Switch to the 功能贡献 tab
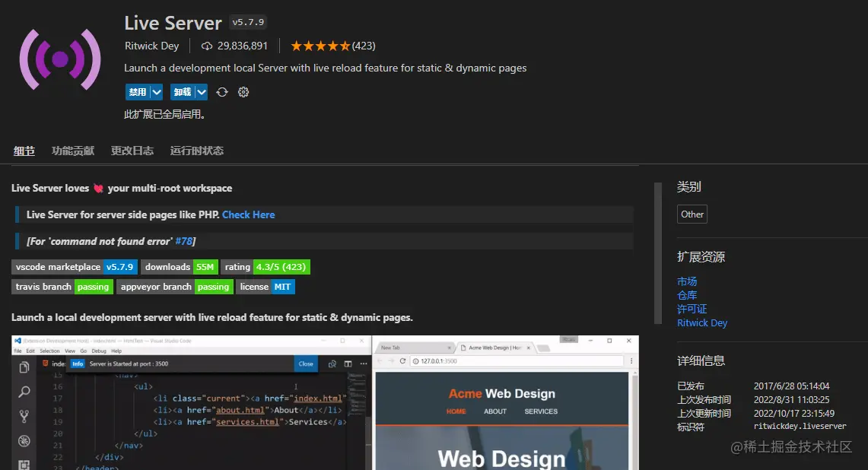This screenshot has height=470, width=868. (72, 151)
